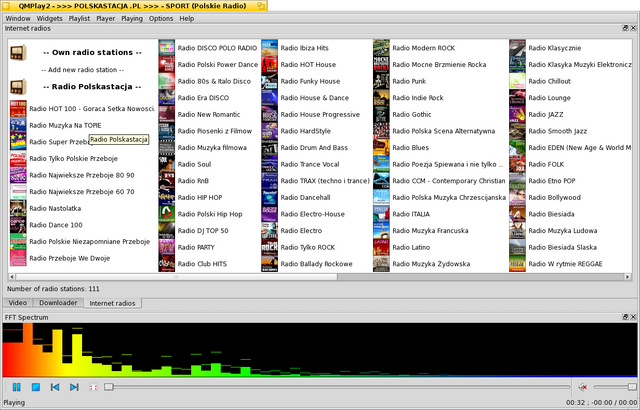Detach the FFT Spectrum panel
Screen dimensions: 640x410
point(625,317)
